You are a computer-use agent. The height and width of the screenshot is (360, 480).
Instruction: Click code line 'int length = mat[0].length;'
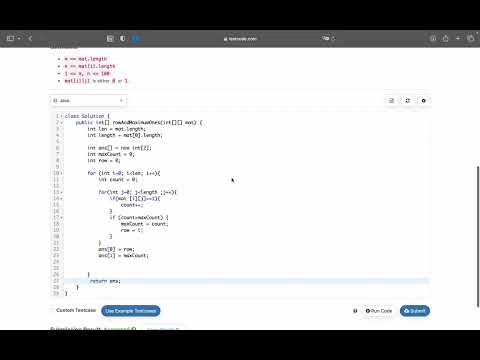pos(125,135)
